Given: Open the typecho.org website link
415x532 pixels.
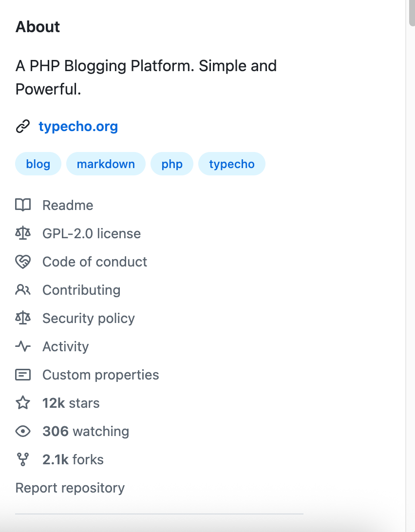Looking at the screenshot, I should [78, 127].
